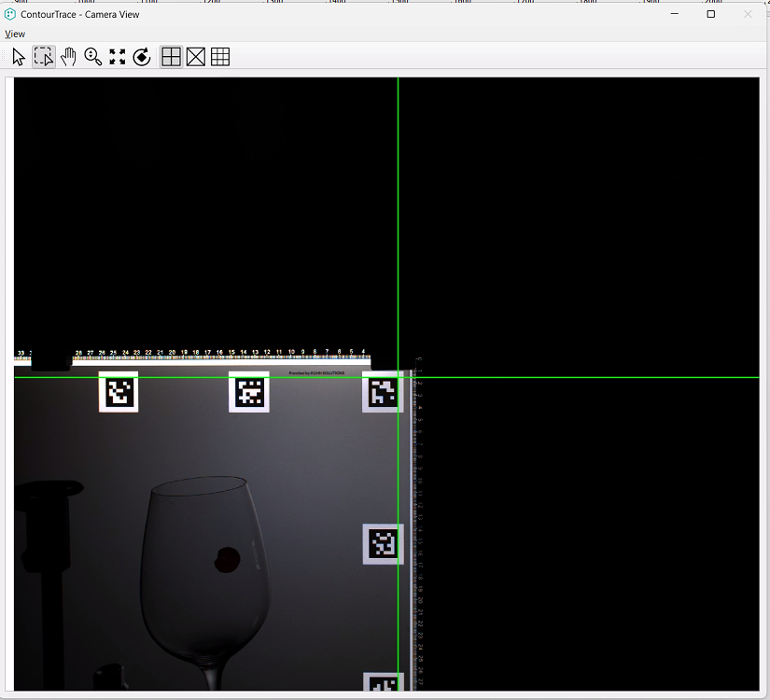Viewport: 770px width, 700px height.
Task: Select the arrow pointer tool
Action: (x=19, y=57)
